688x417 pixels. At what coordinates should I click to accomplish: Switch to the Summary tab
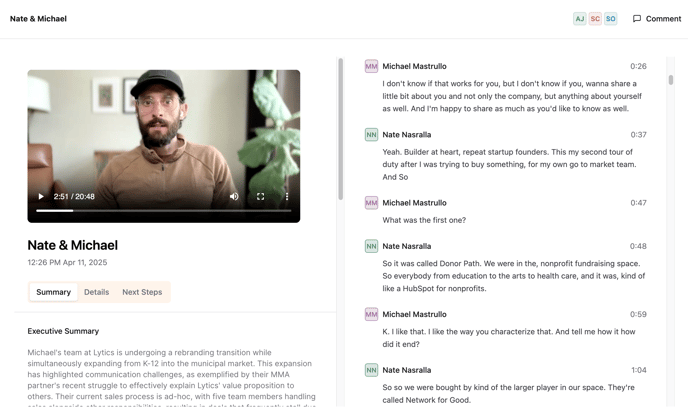click(x=54, y=292)
